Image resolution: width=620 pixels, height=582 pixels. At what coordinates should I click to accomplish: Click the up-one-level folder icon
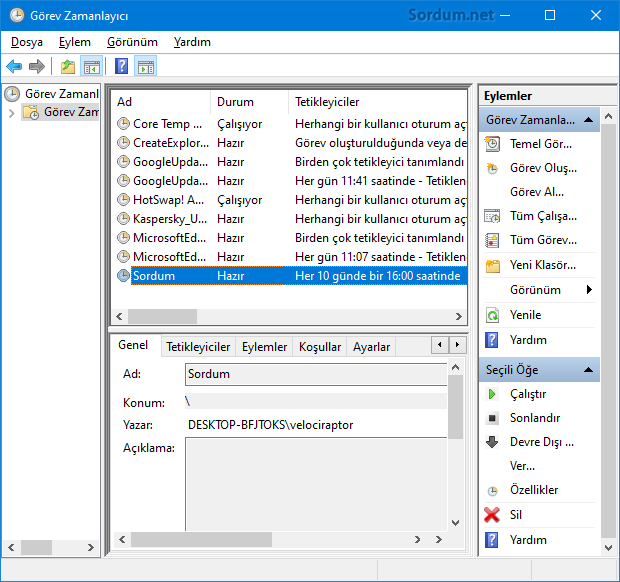pos(68,66)
